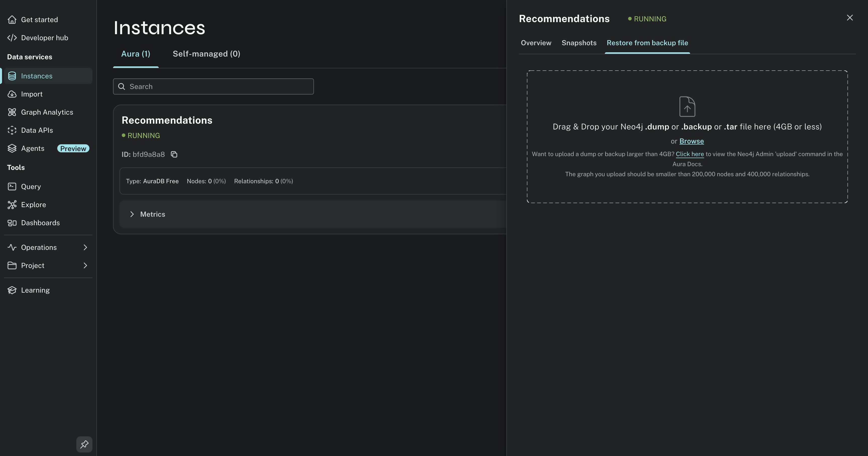Switch to the Snapshots tab

579,43
